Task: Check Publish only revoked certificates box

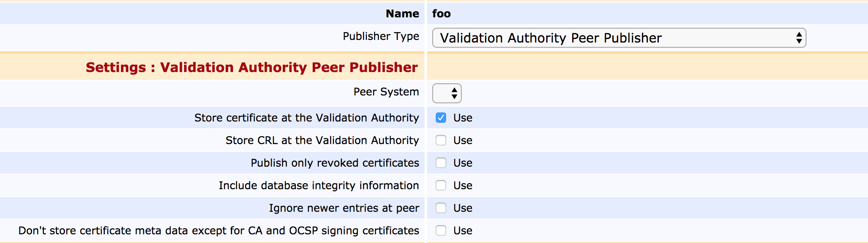Action: point(441,163)
